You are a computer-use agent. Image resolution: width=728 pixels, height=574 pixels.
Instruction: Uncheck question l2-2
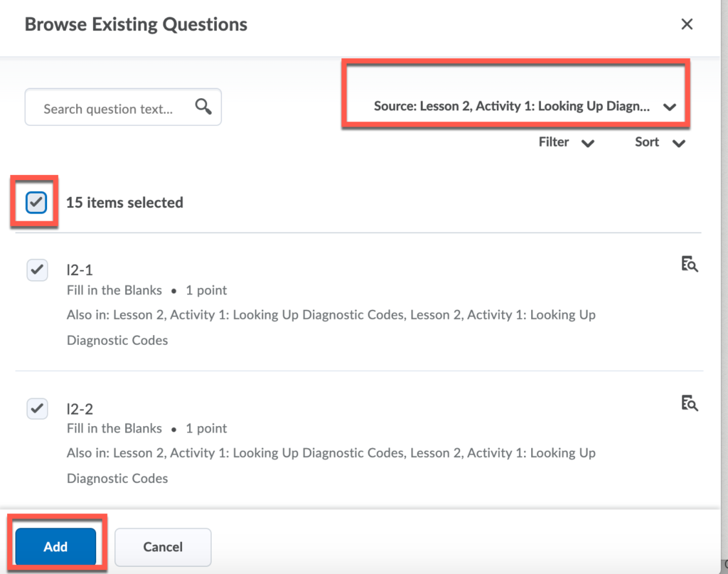click(37, 408)
